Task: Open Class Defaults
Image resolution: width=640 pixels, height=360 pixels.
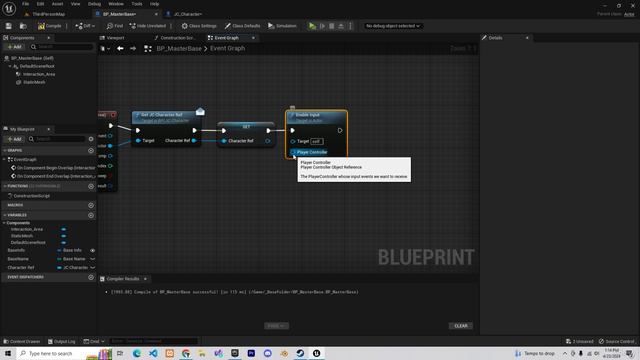Action: click(x=242, y=26)
